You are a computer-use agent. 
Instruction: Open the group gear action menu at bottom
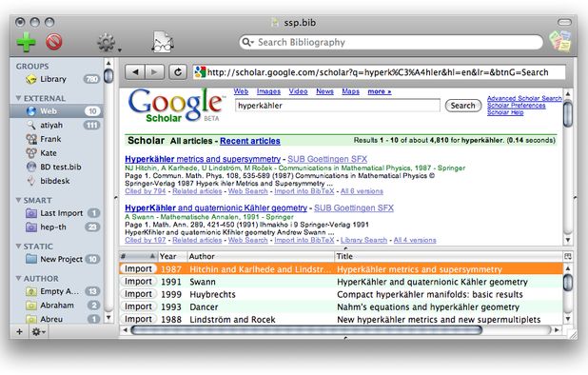[x=39, y=332]
